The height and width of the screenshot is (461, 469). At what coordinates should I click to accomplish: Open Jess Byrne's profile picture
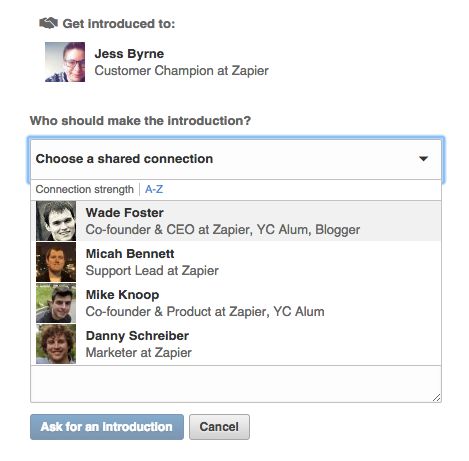65,62
